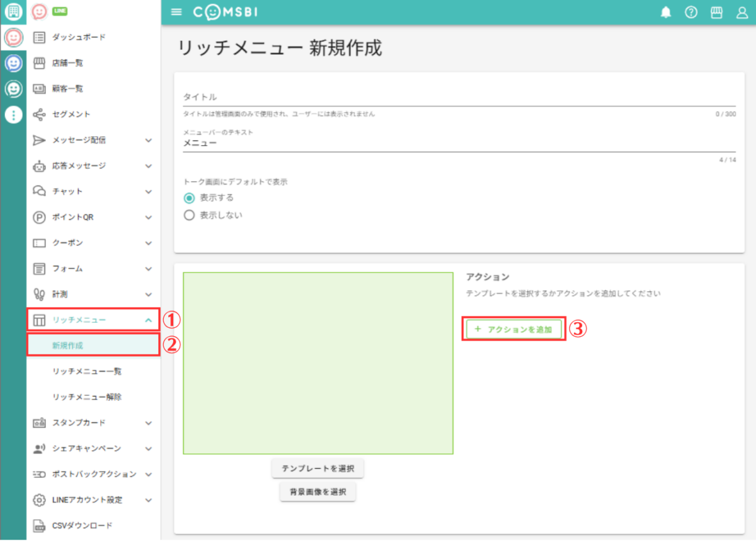756x541 pixels.
Task: Toggle the hamburger menu icon
Action: pyautogui.click(x=176, y=13)
